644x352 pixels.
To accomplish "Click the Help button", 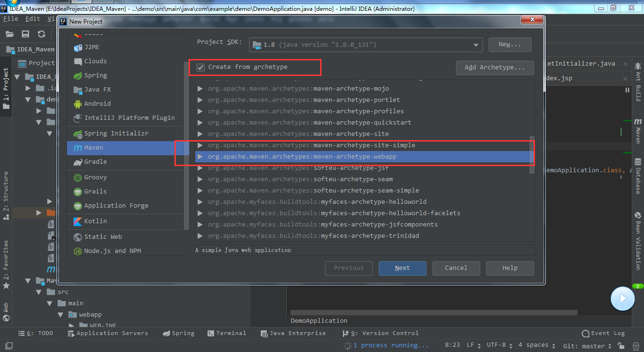I will 510,268.
